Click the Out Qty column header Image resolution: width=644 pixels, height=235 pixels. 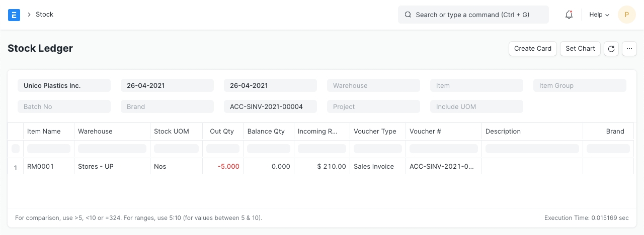(x=222, y=132)
